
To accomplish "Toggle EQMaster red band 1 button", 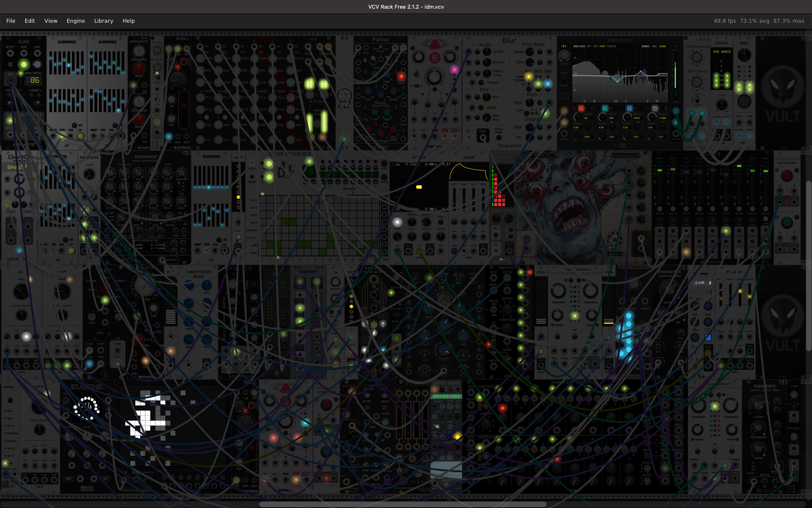I will point(581,108).
